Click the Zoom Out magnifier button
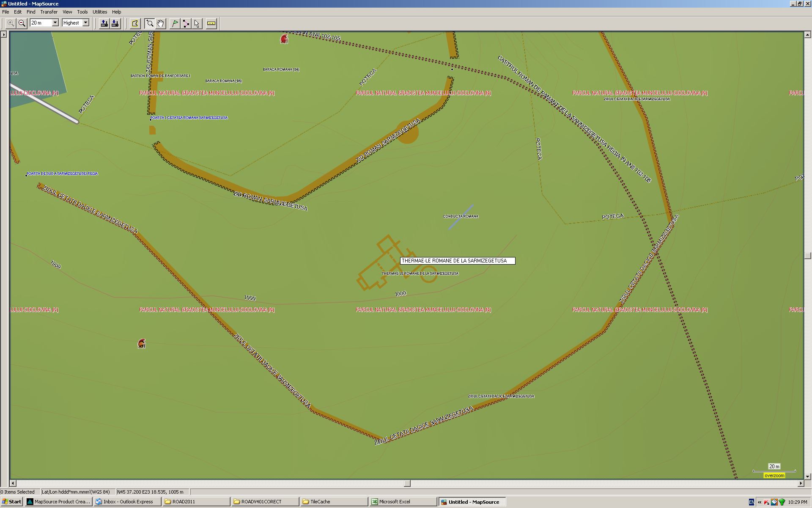 [x=22, y=23]
